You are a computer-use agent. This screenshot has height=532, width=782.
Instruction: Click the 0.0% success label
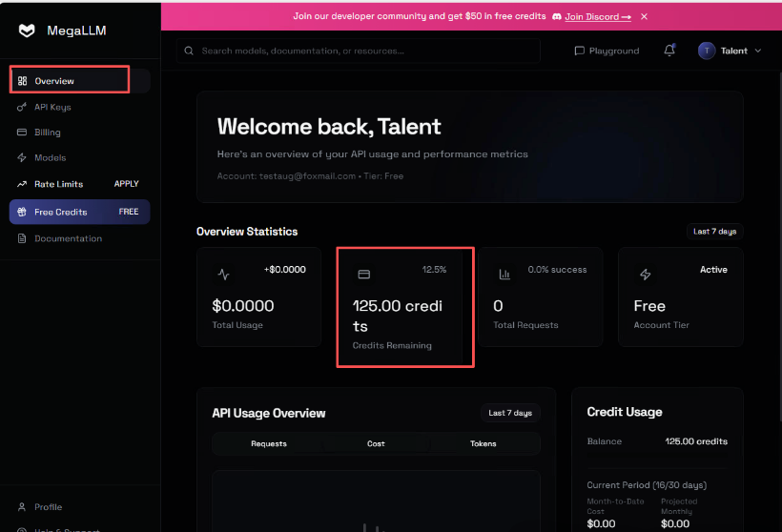pyautogui.click(x=557, y=270)
